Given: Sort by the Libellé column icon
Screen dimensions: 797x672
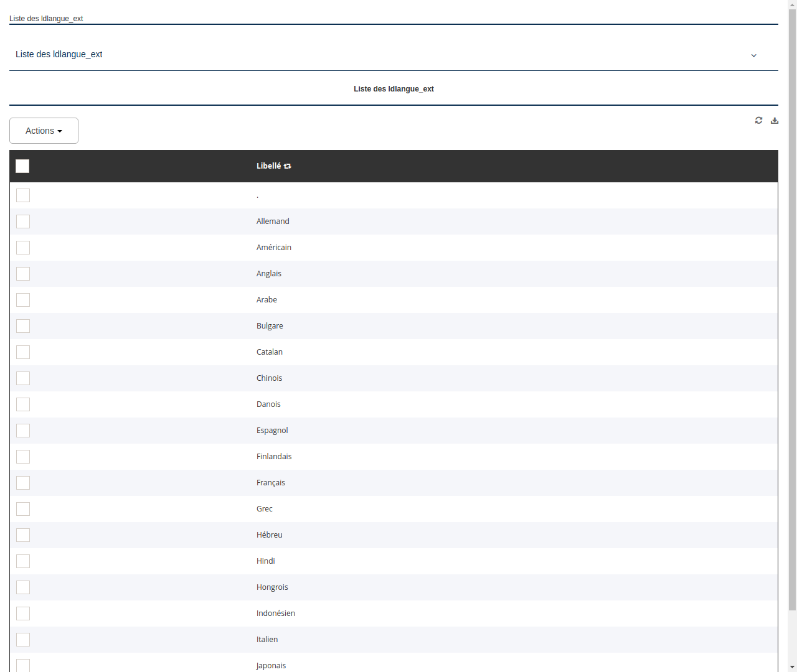Looking at the screenshot, I should 287,166.
